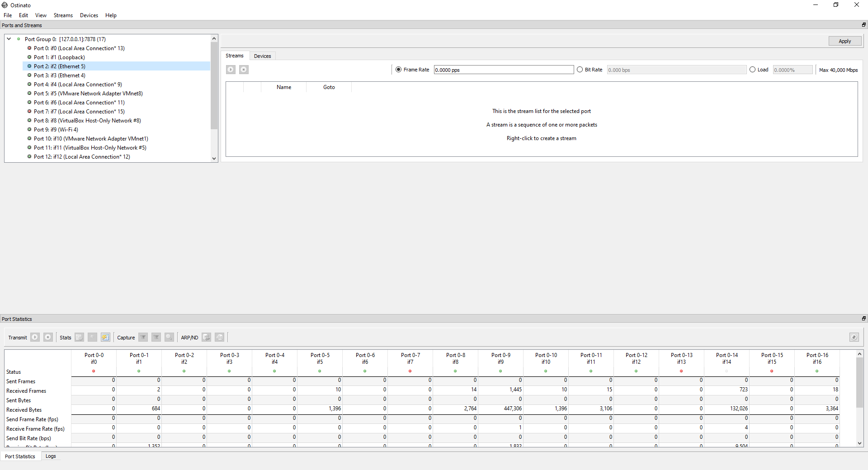868x470 pixels.
Task: Open the File menu
Action: pos(8,15)
